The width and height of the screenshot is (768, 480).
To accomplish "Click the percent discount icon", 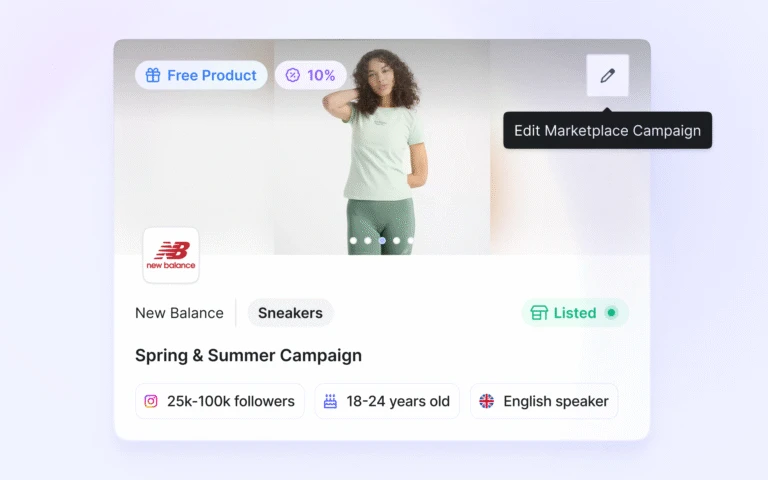I will point(292,75).
